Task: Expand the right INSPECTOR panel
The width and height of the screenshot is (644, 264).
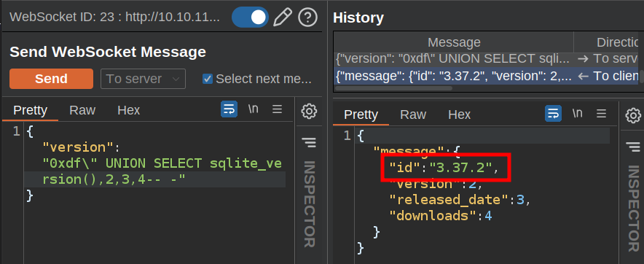Action: point(633,208)
